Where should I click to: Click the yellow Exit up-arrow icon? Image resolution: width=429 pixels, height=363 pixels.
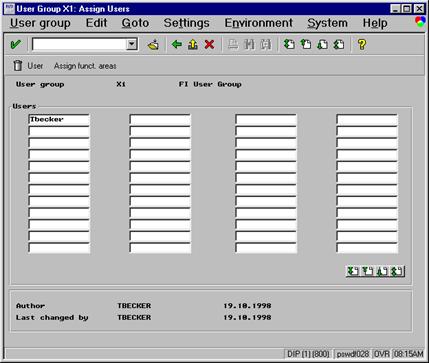click(193, 44)
